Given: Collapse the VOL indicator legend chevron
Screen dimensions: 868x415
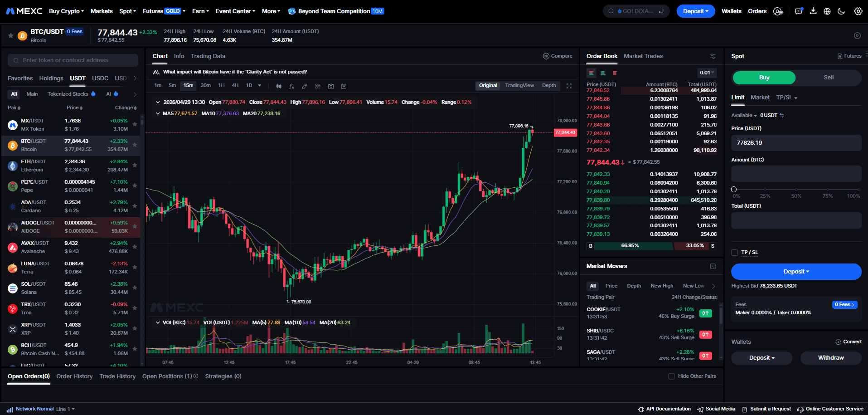Looking at the screenshot, I should (158, 323).
